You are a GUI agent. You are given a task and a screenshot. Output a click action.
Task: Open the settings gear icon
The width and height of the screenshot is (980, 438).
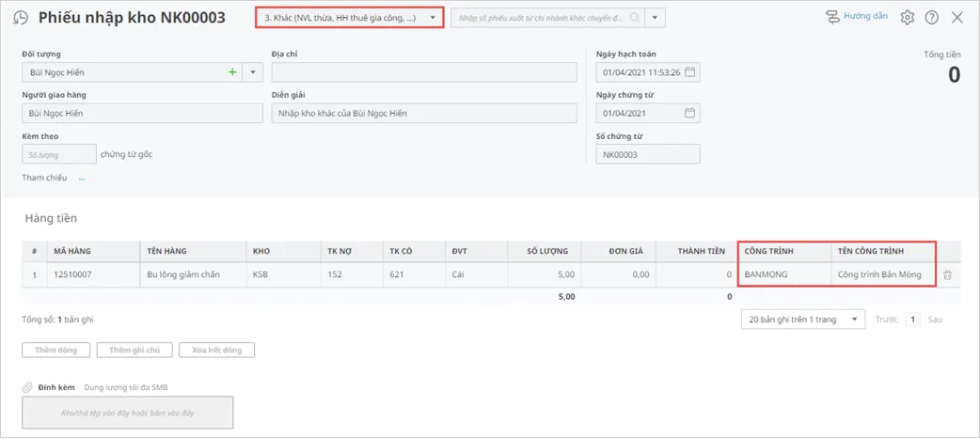click(907, 18)
